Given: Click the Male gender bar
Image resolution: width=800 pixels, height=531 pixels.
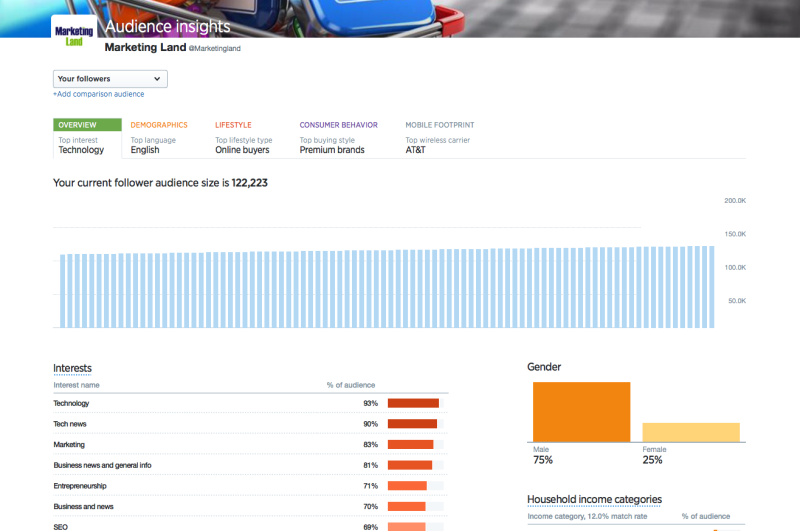Looking at the screenshot, I should [x=582, y=412].
